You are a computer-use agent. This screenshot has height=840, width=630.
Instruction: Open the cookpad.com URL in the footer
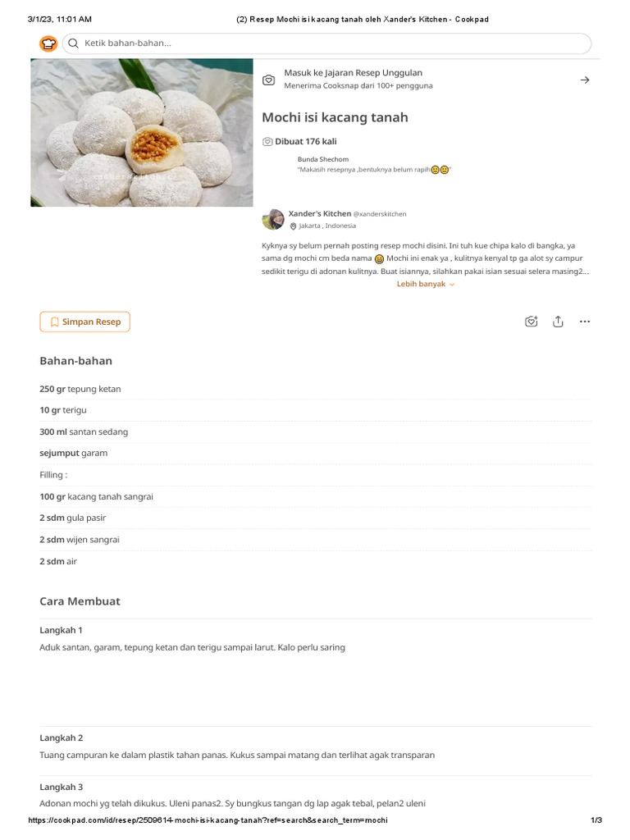pos(208,820)
